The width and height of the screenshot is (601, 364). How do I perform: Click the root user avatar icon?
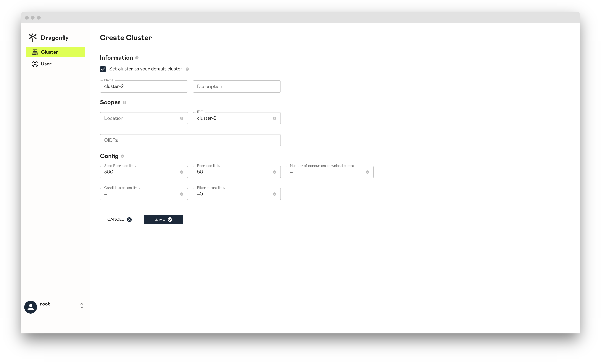31,307
